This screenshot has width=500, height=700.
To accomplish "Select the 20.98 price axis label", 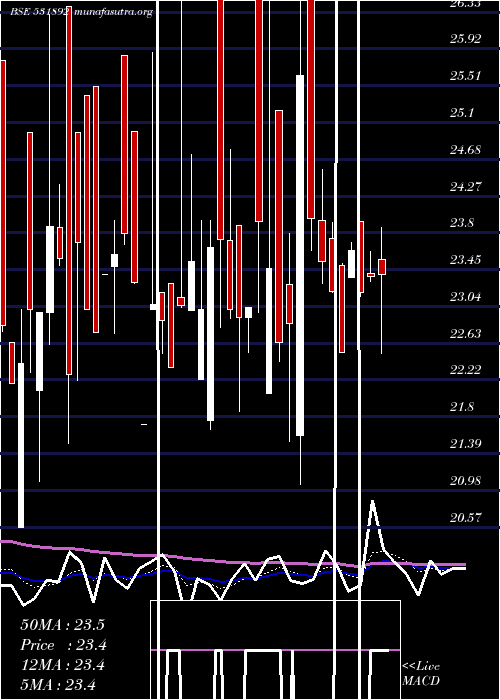I will coord(466,481).
